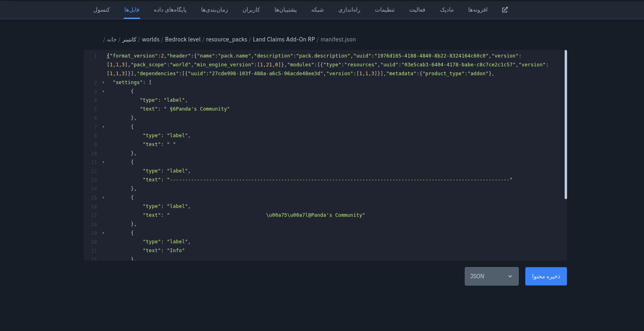Click the "format_version" key on line 1
This screenshot has width=644, height=331.
(x=134, y=56)
